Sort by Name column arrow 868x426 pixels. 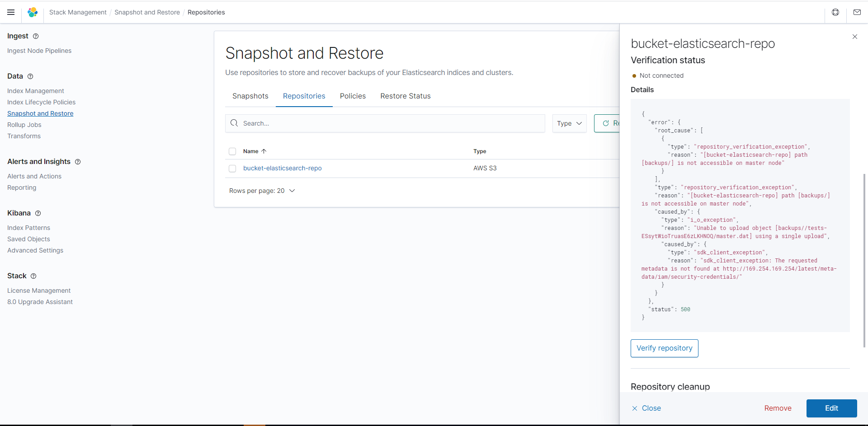point(264,151)
